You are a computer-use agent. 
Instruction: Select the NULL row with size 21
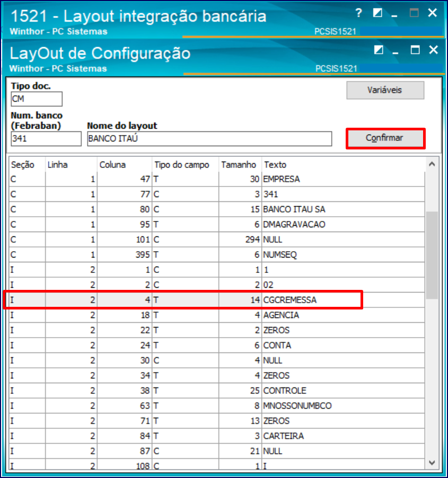(217, 451)
